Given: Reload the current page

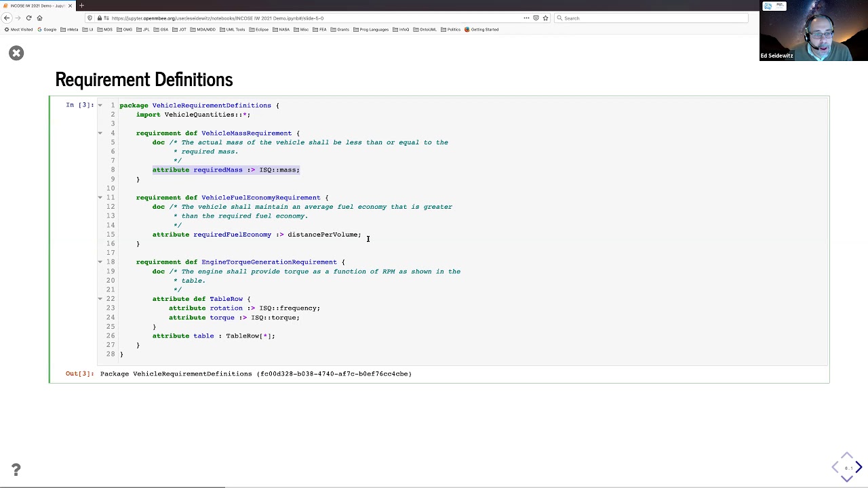Looking at the screenshot, I should point(28,18).
